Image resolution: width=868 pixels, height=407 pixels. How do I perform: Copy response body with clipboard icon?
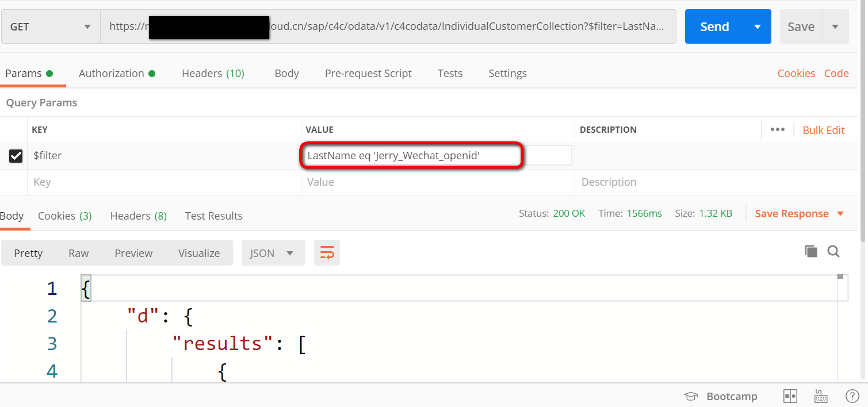tap(811, 251)
